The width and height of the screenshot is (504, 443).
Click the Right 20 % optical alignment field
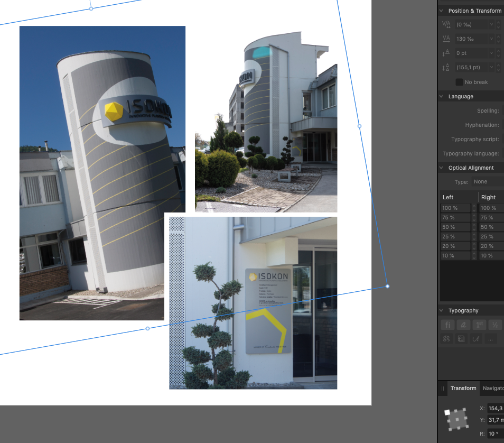492,246
